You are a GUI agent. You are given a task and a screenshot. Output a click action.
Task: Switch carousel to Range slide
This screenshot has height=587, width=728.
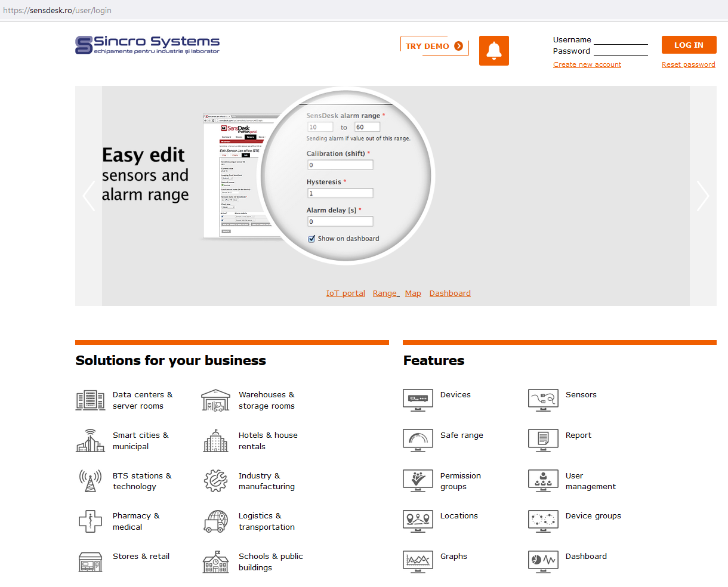385,293
